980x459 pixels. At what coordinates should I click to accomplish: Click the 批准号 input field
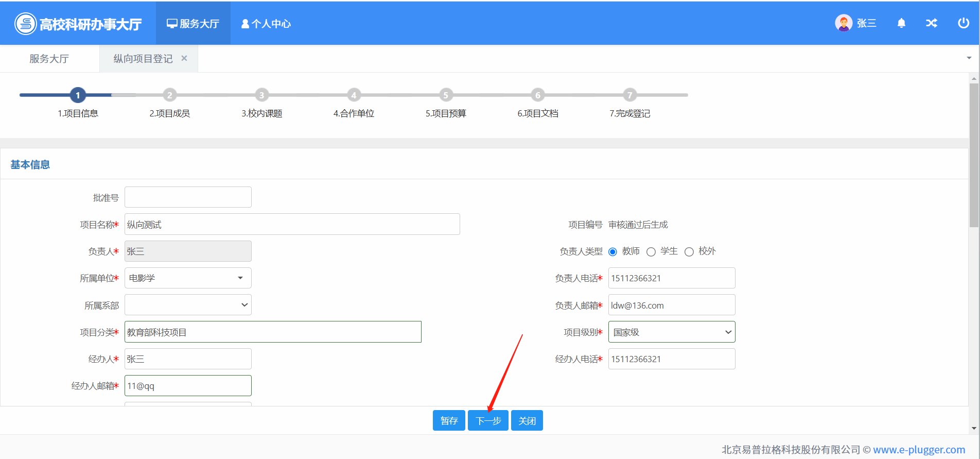pos(188,197)
